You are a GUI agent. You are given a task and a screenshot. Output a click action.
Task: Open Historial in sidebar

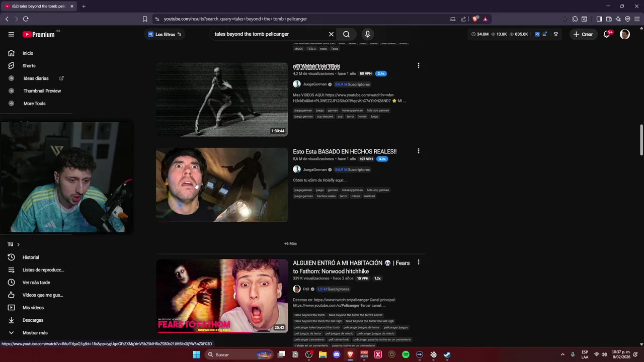click(x=31, y=257)
